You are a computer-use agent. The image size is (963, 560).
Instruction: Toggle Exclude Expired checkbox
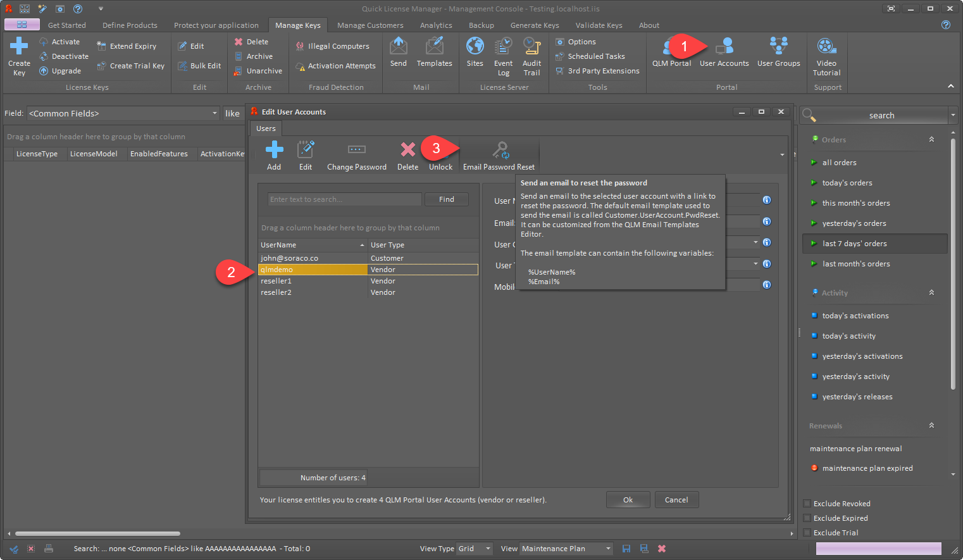[807, 518]
